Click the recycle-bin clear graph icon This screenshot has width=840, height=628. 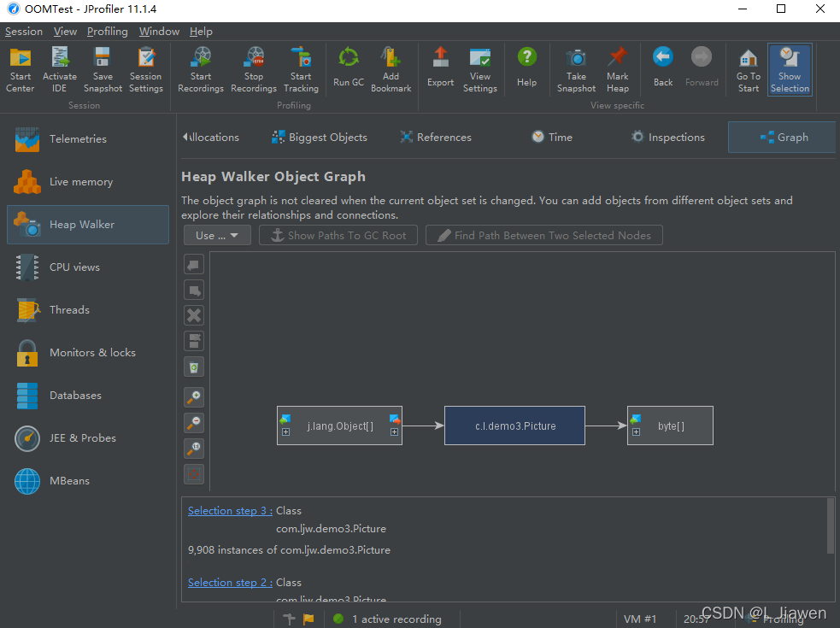point(194,367)
